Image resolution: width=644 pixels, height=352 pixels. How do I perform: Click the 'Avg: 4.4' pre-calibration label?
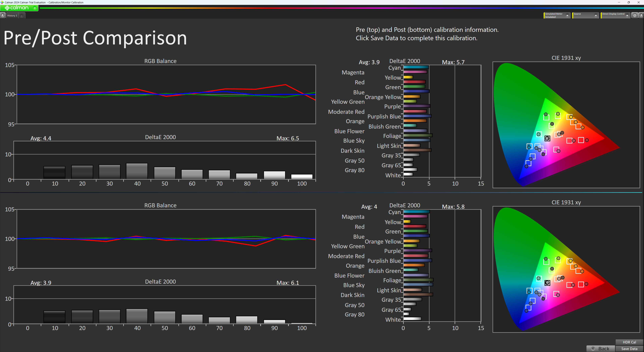pos(41,138)
